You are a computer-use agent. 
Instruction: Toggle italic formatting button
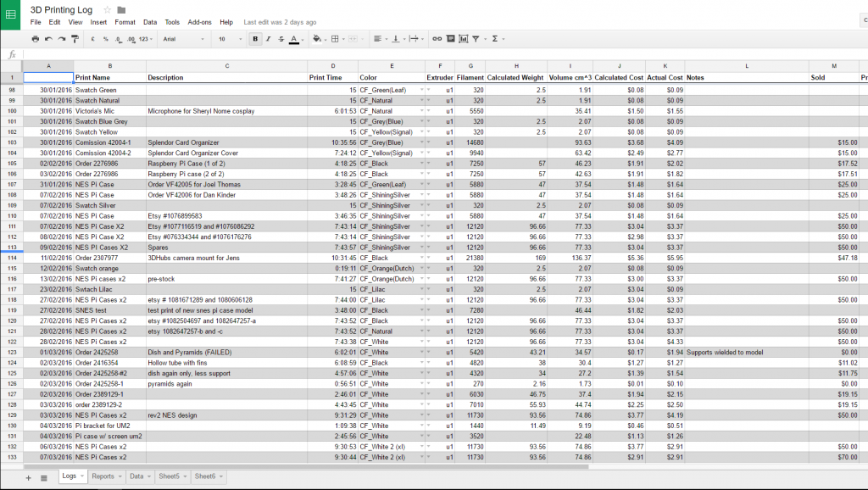[268, 39]
